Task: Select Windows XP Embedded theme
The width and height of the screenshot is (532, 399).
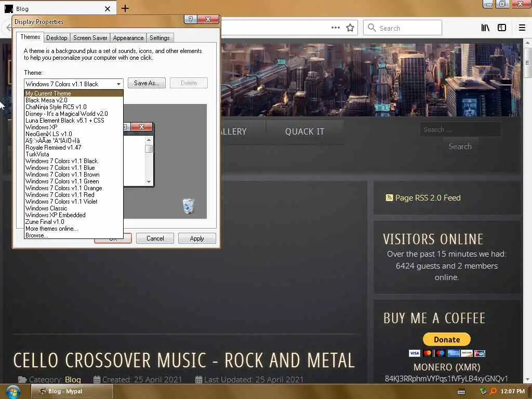Action: pos(74,215)
